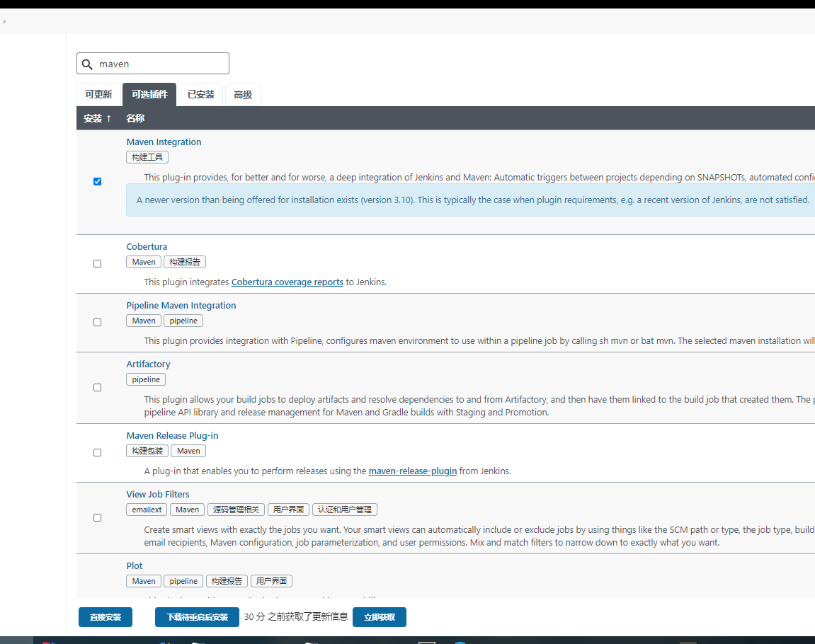Select the 可选插件 tab

(x=149, y=95)
